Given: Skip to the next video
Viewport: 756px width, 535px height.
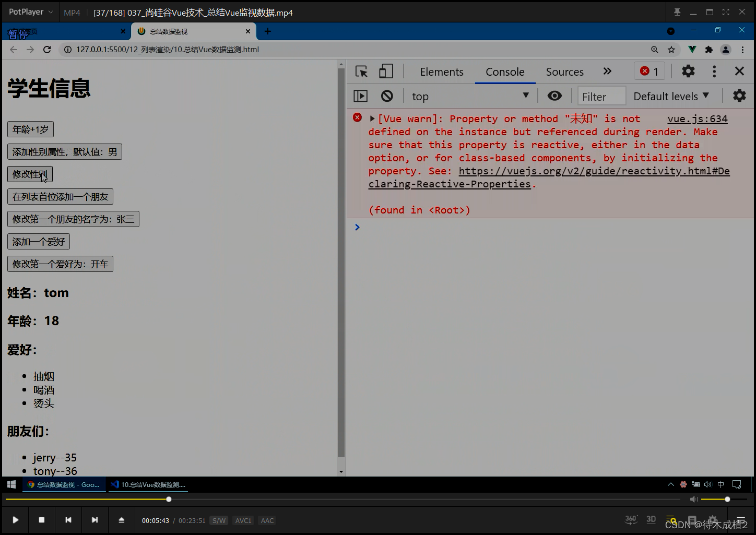Looking at the screenshot, I should [x=95, y=520].
